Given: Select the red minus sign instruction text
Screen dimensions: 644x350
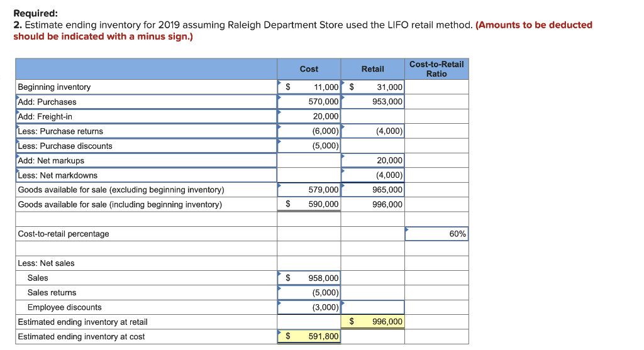Looking at the screenshot, I should pos(303,31).
